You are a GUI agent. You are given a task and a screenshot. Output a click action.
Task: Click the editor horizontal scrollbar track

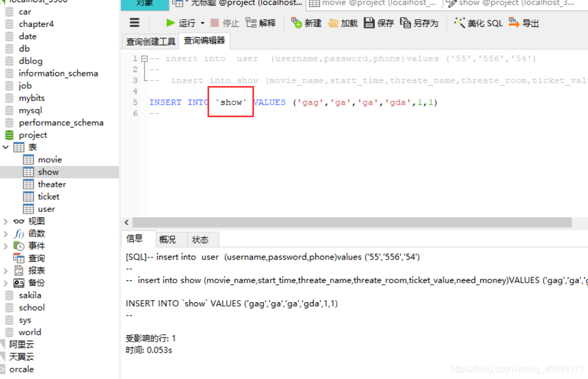(x=351, y=222)
